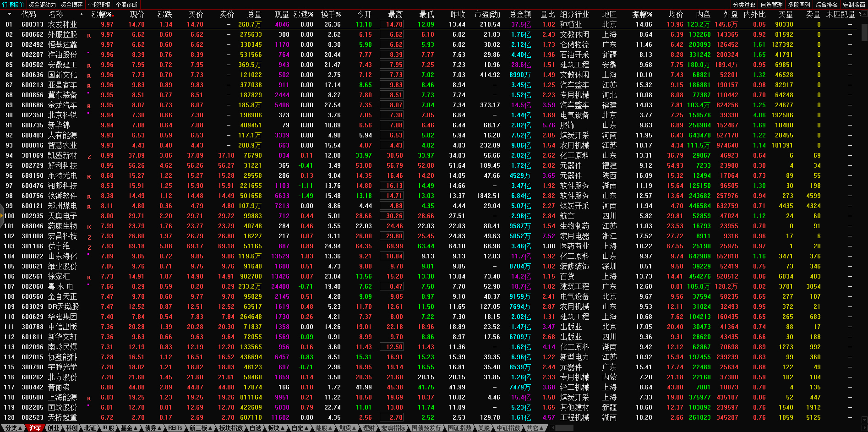Switch to the 资金驱动力 tab
The width and height of the screenshot is (868, 432).
(x=42, y=5)
